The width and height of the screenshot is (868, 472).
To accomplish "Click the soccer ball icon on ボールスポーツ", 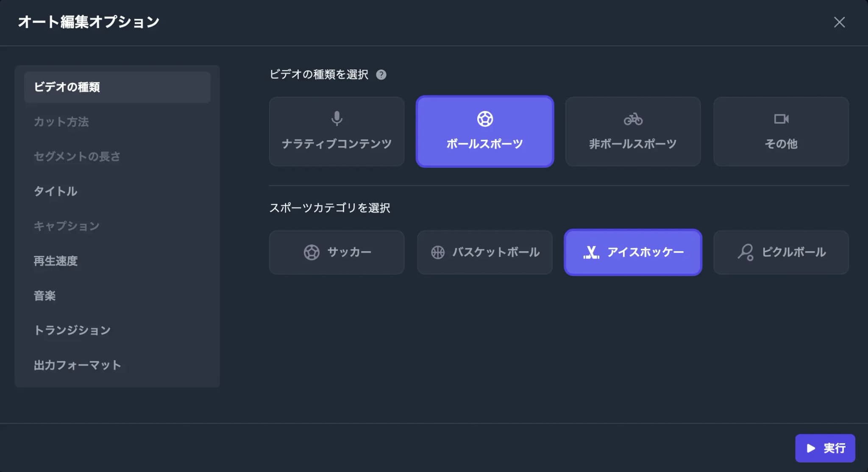I will [484, 119].
